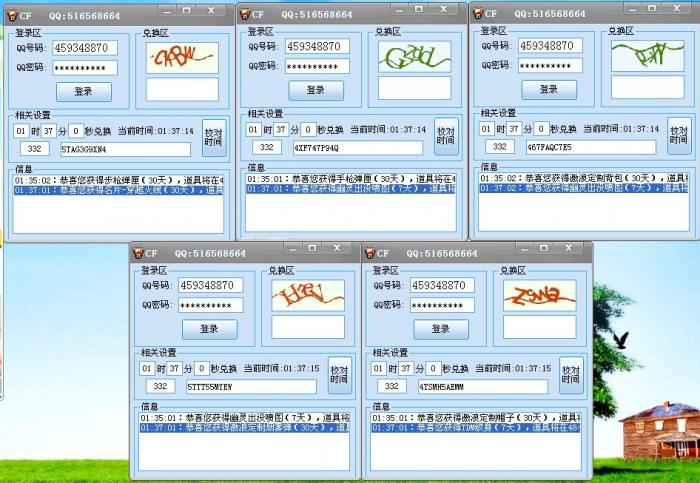
Task: Focus the captcha answer box below the CKPBW image
Action: [x=182, y=89]
